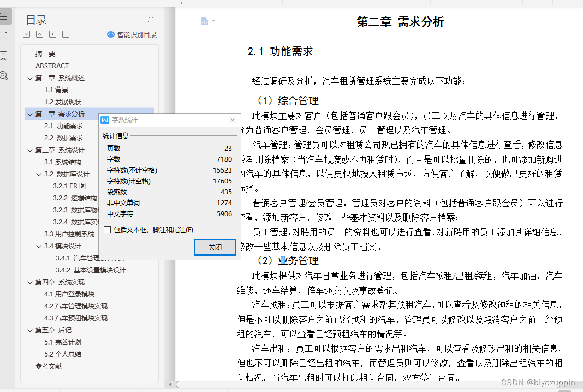Go to 5.2 个人总结 heading

point(62,354)
